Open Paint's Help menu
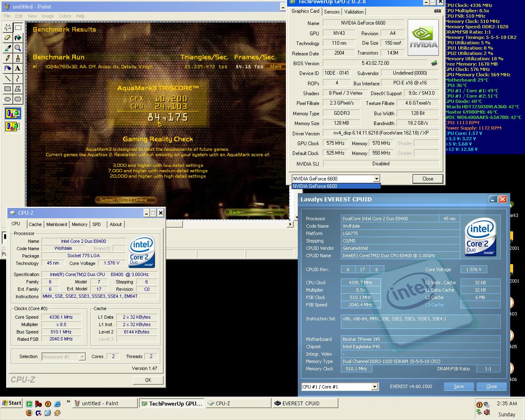 (80, 16)
